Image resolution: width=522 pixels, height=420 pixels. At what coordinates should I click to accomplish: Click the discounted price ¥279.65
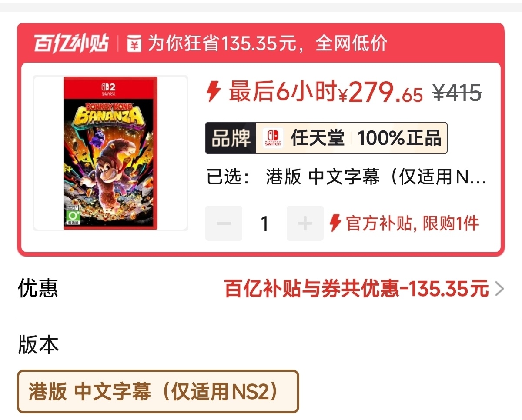[380, 92]
